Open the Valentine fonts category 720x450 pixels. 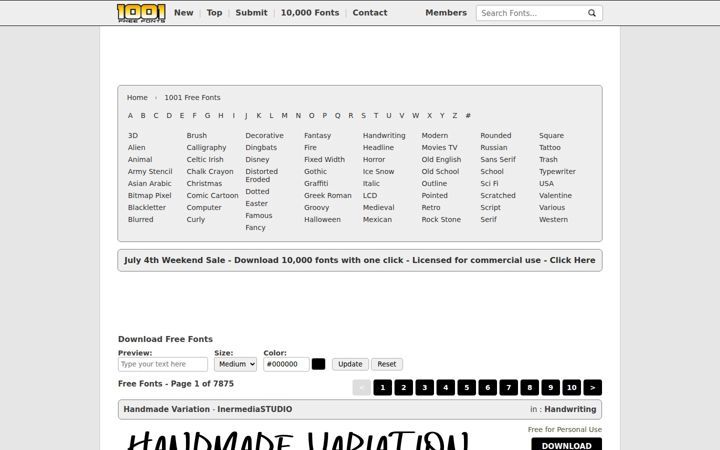(x=555, y=195)
